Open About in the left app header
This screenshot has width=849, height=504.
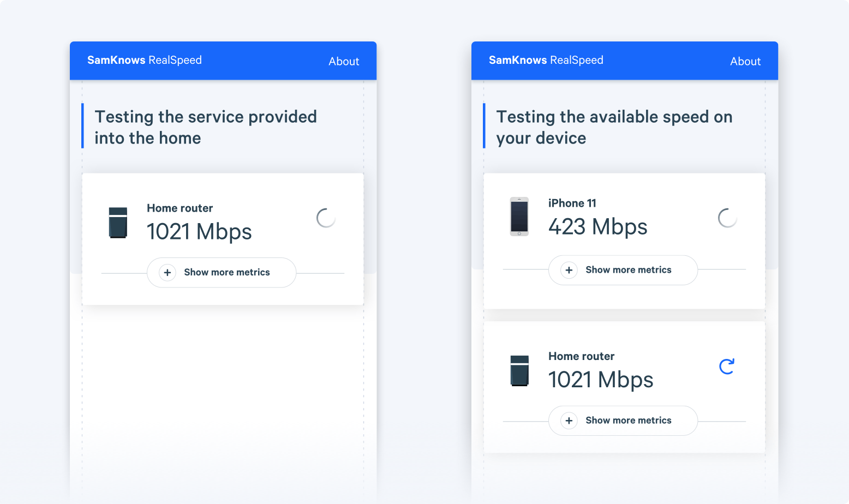click(x=344, y=61)
